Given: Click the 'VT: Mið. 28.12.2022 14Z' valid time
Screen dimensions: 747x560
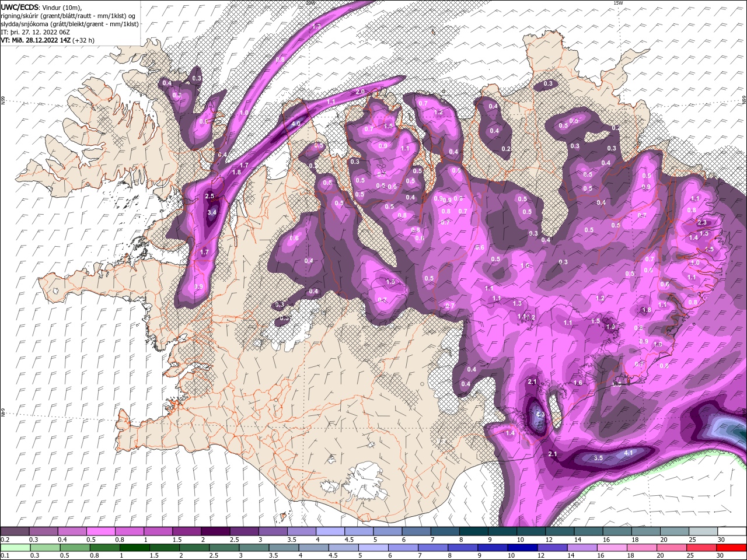Looking at the screenshot, I should [36, 40].
